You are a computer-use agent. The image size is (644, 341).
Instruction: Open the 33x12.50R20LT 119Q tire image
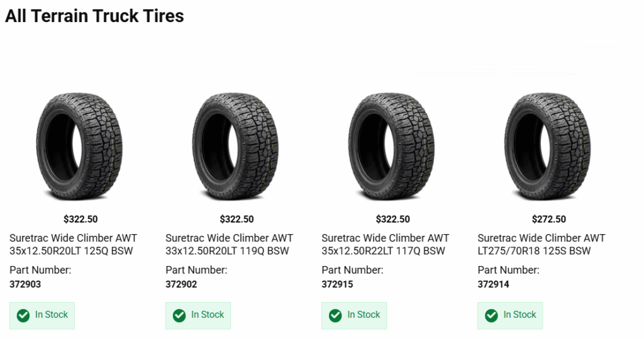tap(236, 146)
